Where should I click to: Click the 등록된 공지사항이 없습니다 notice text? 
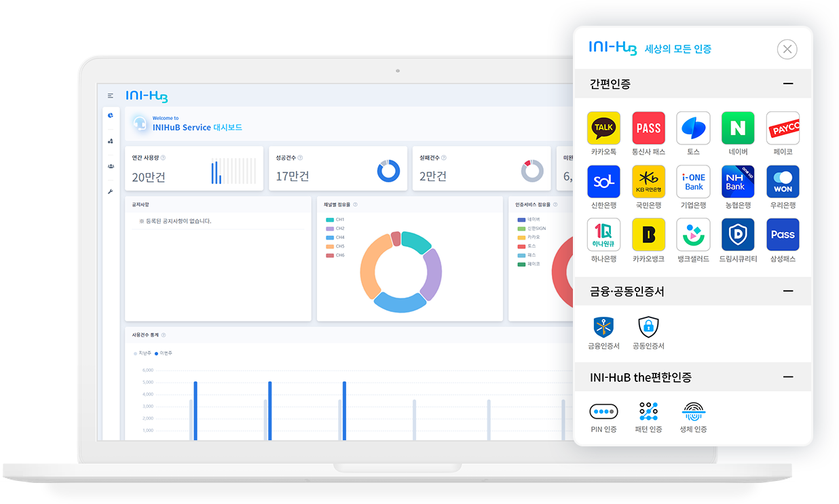tap(175, 221)
